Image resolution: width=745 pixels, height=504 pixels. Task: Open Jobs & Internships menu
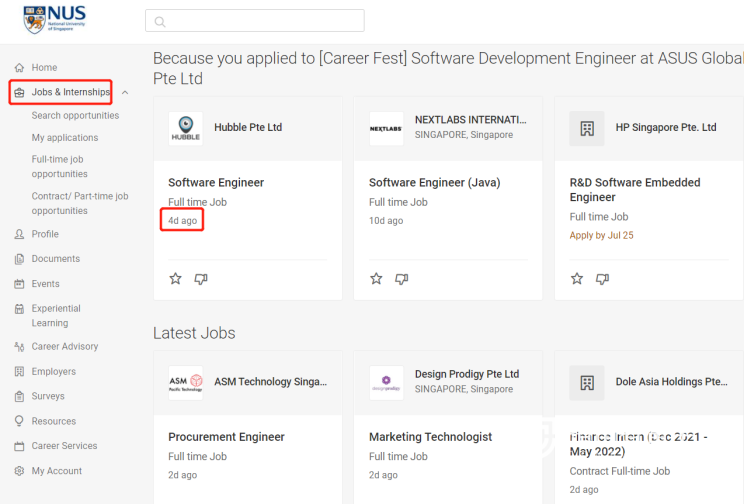click(71, 92)
